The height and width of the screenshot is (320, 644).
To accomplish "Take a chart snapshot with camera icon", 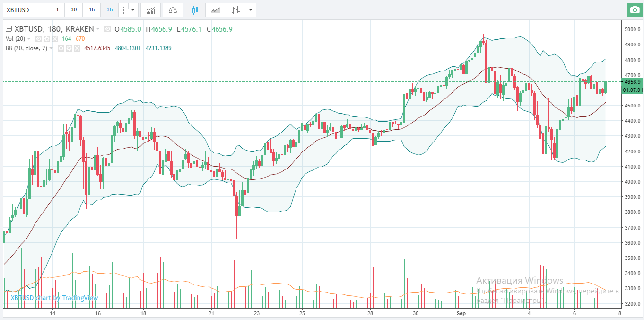I will tap(634, 10).
